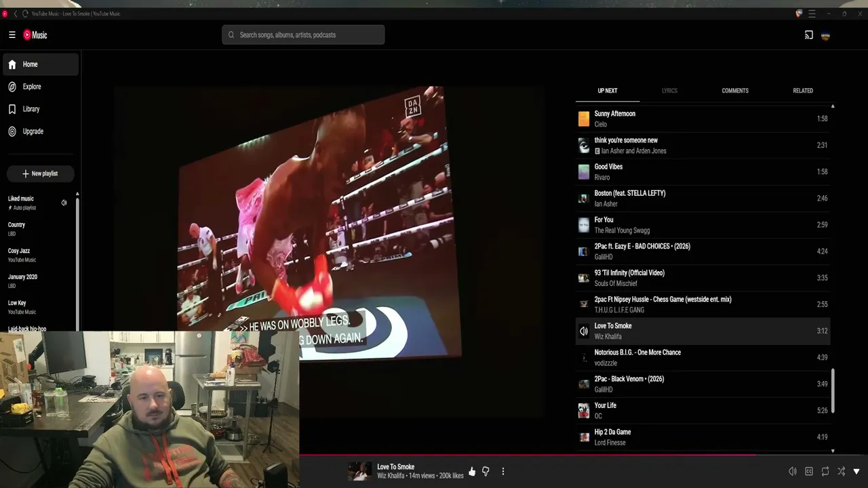Viewport: 868px width, 488px height.
Task: Dislike the song with the thumbs down
Action: 486,472
